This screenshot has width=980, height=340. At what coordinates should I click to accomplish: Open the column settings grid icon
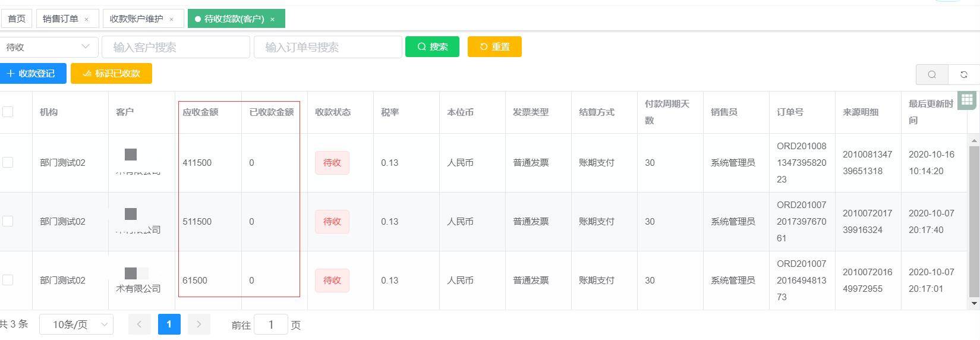967,100
